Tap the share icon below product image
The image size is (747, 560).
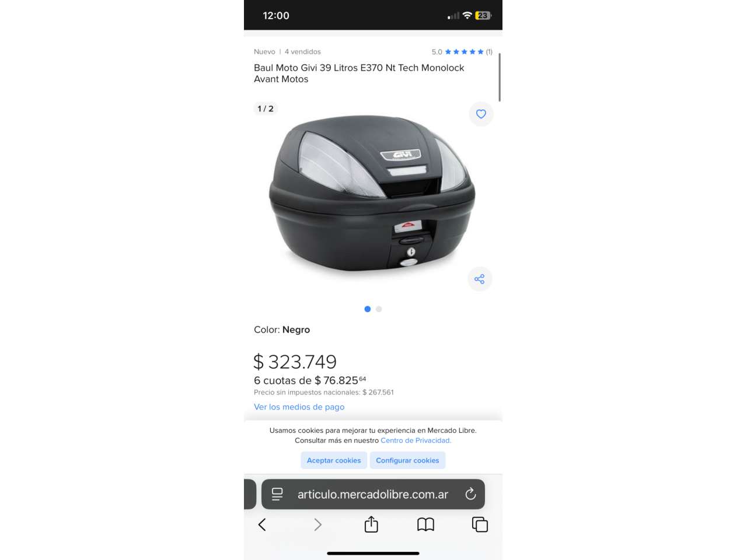click(480, 279)
